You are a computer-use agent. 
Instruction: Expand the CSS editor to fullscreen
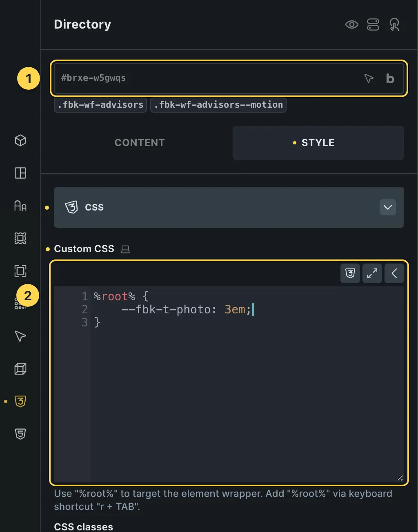click(372, 273)
